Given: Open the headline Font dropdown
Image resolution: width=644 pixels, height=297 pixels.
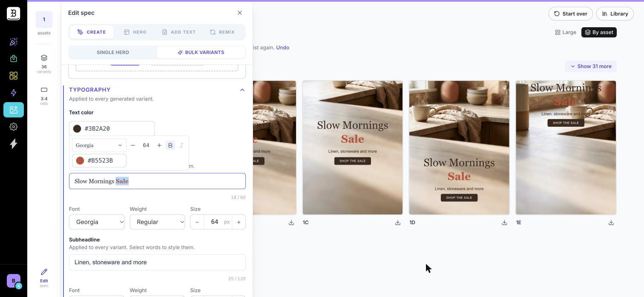Looking at the screenshot, I should point(97,222).
